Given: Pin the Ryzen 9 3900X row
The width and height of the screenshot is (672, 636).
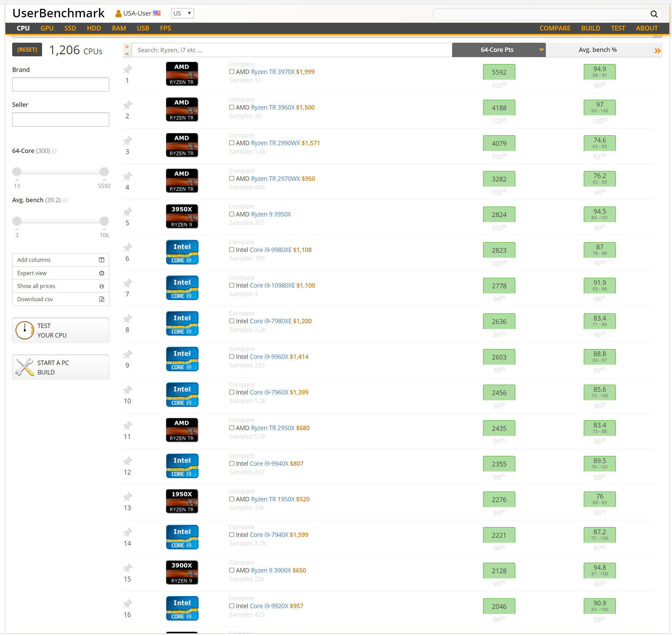Looking at the screenshot, I should click(128, 568).
